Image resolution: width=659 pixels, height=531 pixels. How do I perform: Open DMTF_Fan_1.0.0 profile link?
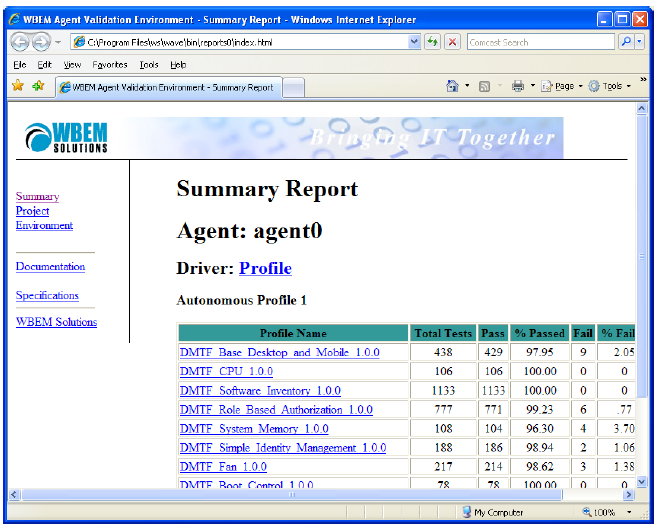tap(223, 467)
